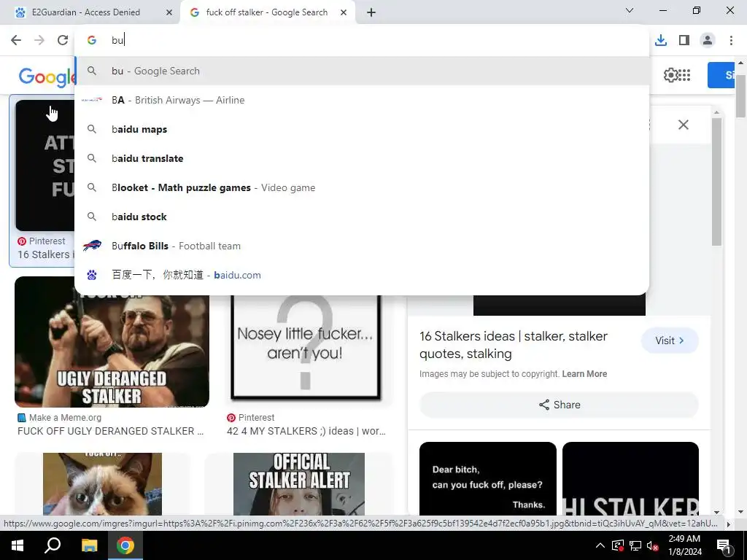Select the BA British Airways suggestion

[362, 100]
